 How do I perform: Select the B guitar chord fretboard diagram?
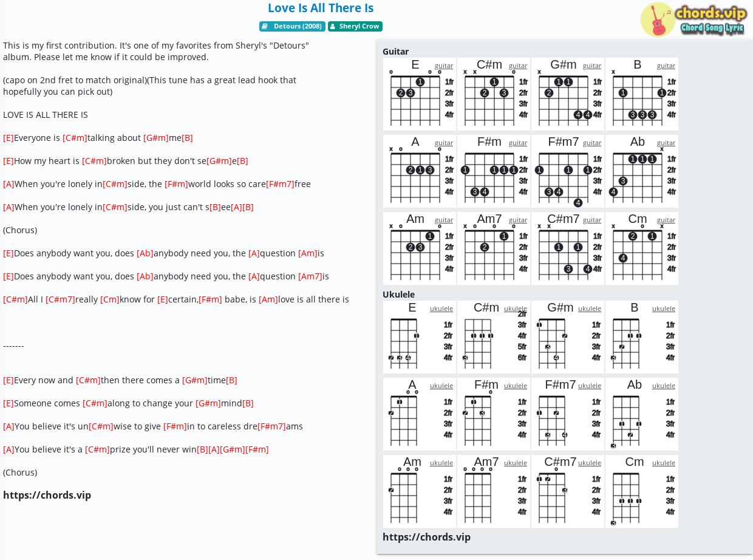(x=642, y=94)
